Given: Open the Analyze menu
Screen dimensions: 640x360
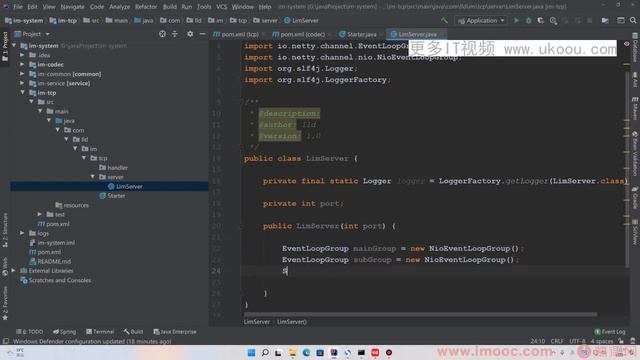Looking at the screenshot, I should (120, 7).
